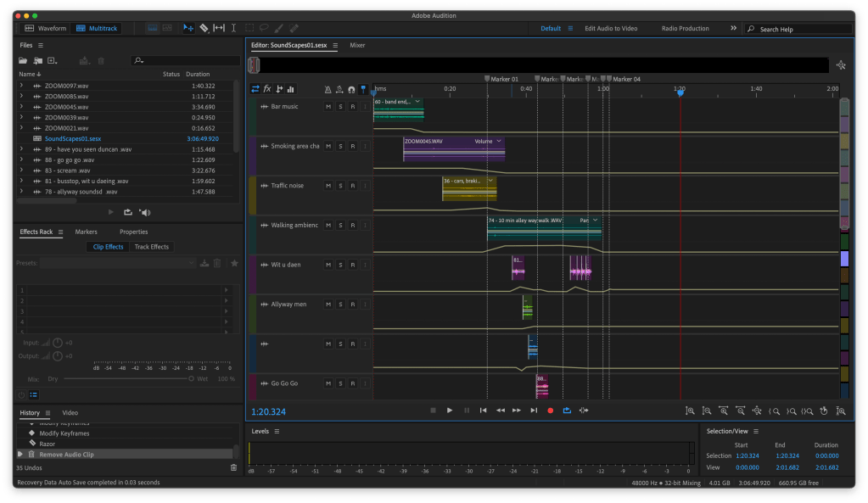Select the Time Selection tool
Viewport: 868px width, 503px height.
(x=233, y=28)
